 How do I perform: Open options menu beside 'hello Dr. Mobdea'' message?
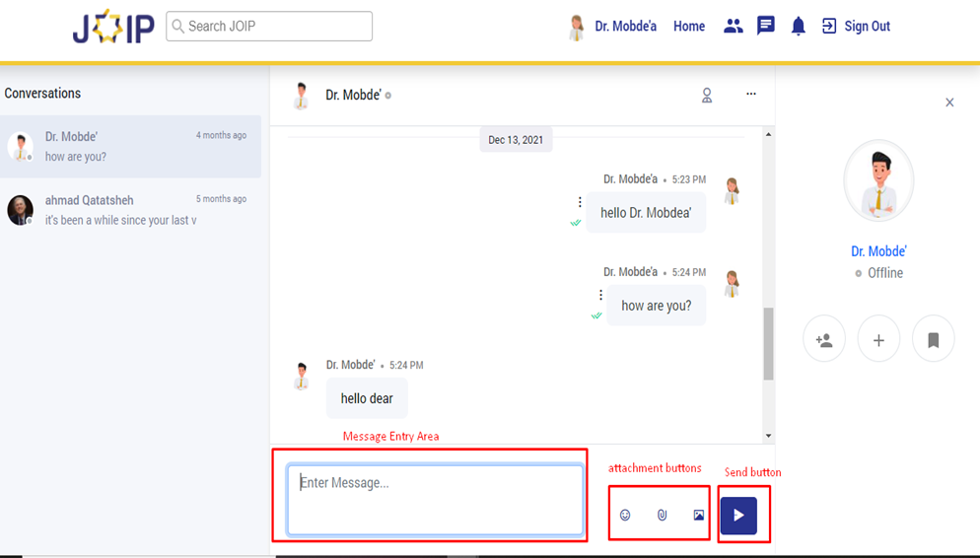click(x=580, y=202)
